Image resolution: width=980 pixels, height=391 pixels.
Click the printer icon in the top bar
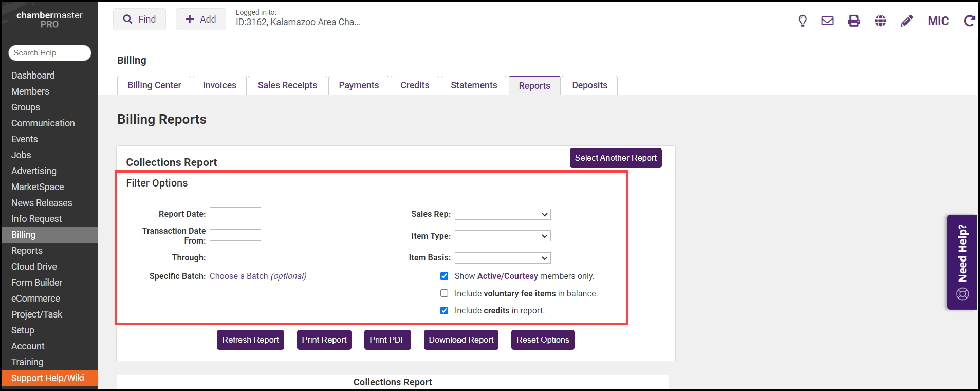(854, 21)
